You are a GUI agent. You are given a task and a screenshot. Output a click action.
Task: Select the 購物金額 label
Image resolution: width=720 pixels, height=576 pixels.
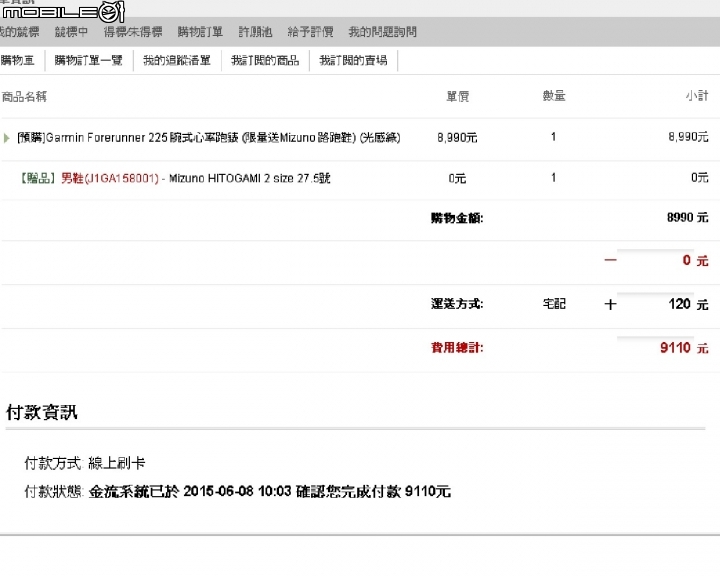457,218
